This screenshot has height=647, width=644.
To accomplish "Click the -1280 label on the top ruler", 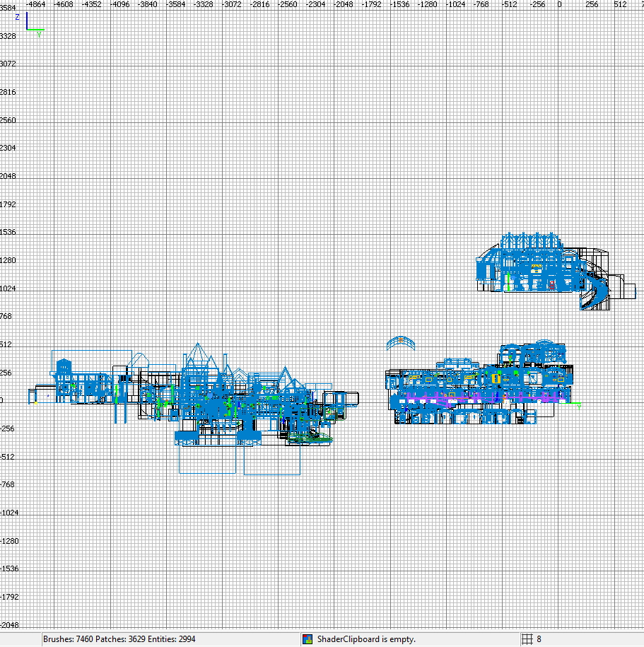I will pyautogui.click(x=428, y=4).
